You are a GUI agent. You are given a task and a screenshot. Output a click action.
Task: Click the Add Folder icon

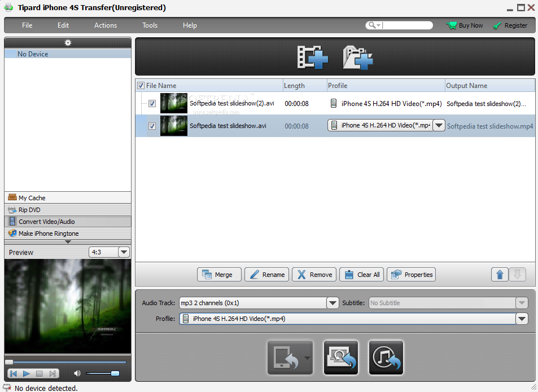click(x=357, y=58)
